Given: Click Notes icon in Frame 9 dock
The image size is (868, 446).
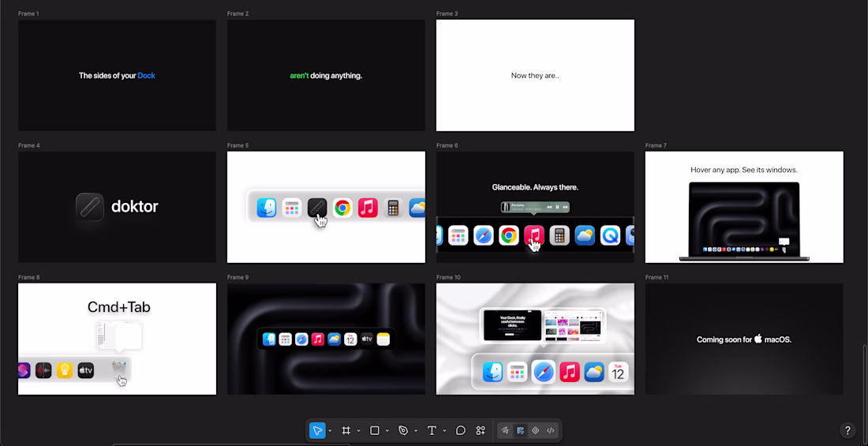Looking at the screenshot, I should tap(383, 339).
